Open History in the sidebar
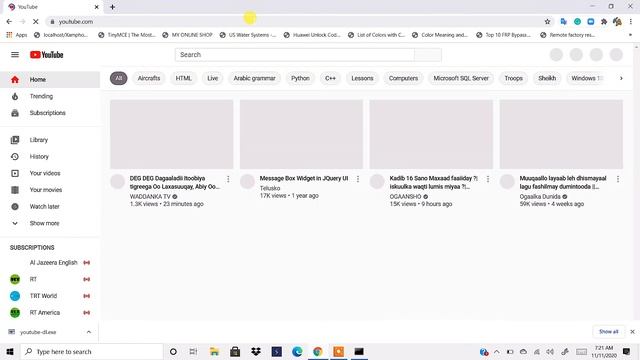Viewport: 640px width, 360px height. click(50, 157)
